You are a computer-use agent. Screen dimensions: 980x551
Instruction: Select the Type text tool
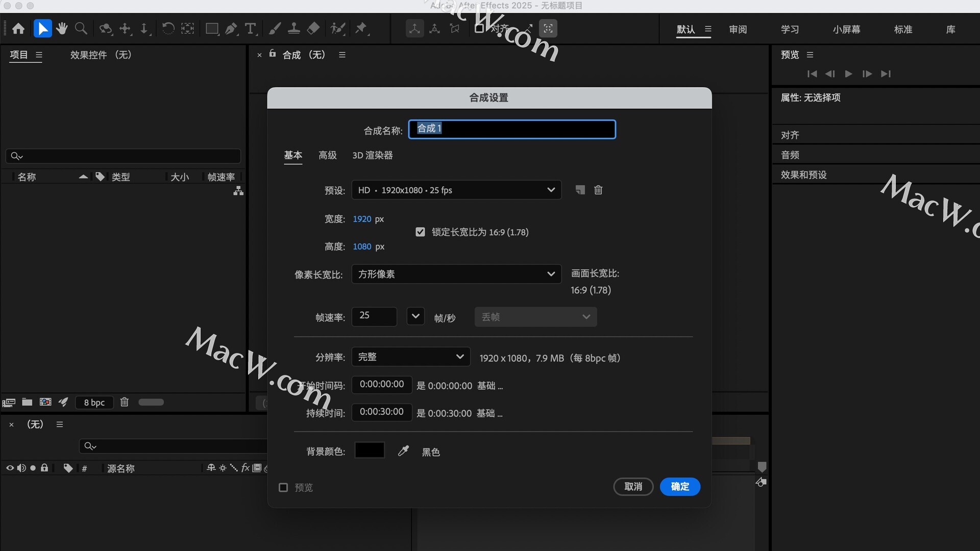tap(250, 29)
